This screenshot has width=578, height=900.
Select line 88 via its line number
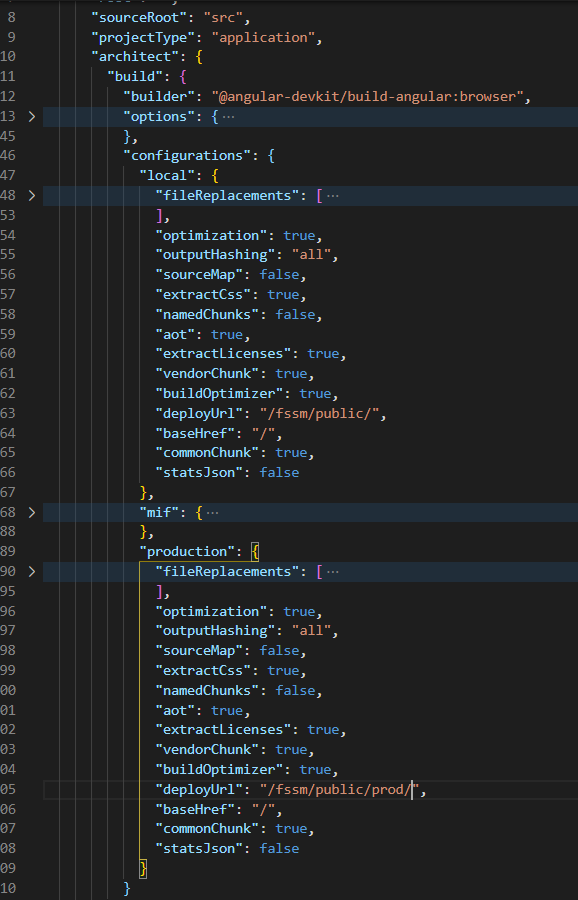point(8,532)
